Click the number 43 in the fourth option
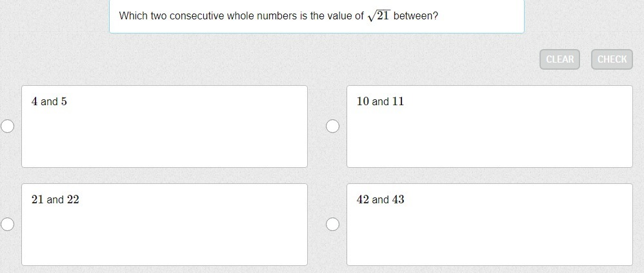644x273 pixels. click(x=398, y=199)
